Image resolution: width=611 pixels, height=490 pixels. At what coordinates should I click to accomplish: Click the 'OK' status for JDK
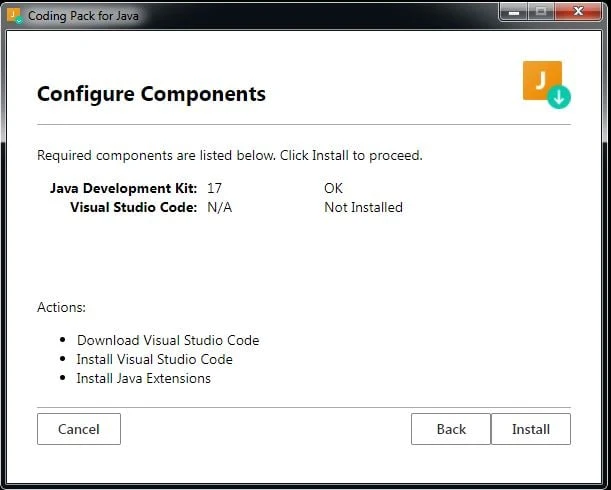333,188
